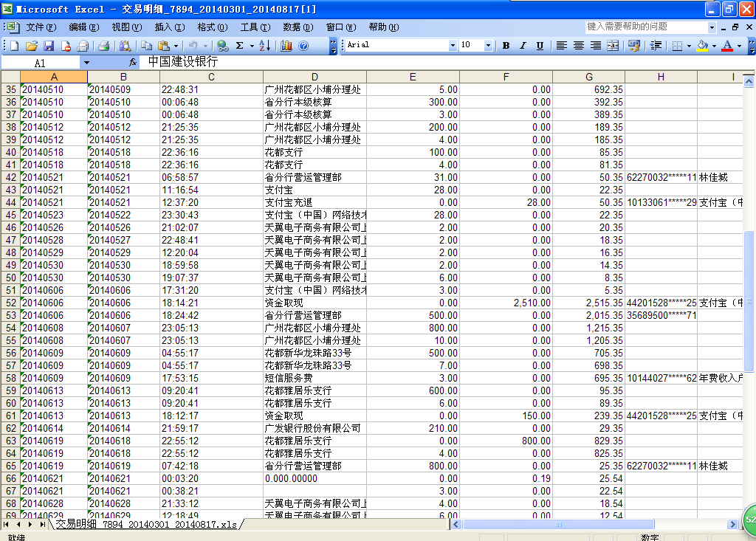Click the row 52 header

10,303
